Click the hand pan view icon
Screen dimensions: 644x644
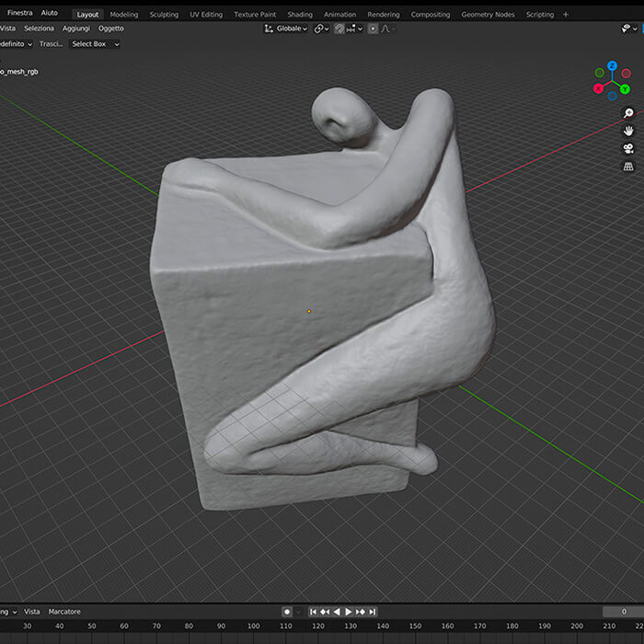[628, 131]
